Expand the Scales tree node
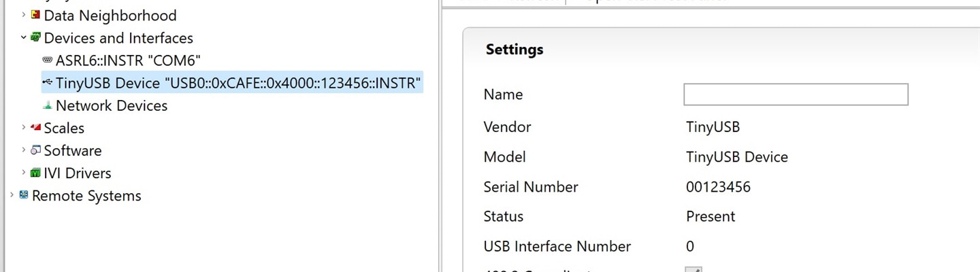This screenshot has height=272, width=980. click(x=24, y=127)
